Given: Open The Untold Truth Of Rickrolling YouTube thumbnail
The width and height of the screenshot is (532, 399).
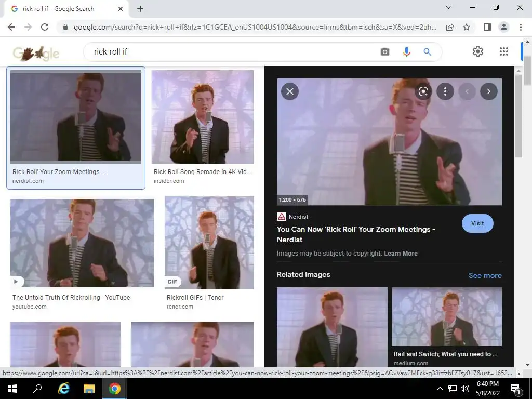Looking at the screenshot, I should click(82, 243).
